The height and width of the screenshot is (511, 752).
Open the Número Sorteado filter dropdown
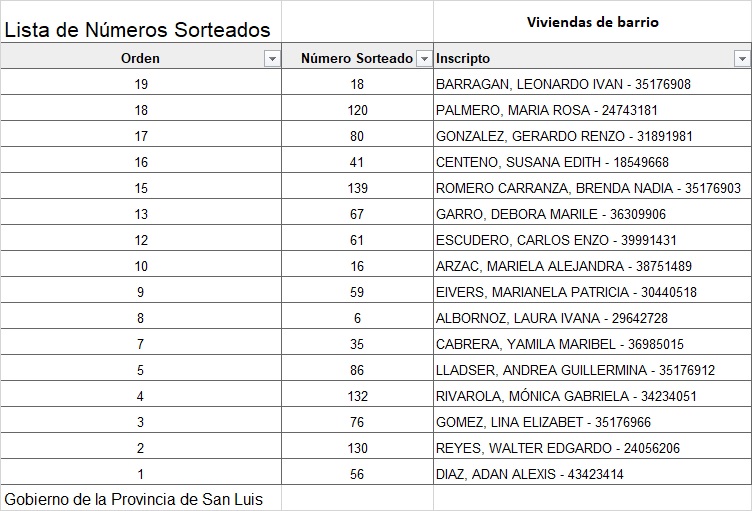[424, 59]
